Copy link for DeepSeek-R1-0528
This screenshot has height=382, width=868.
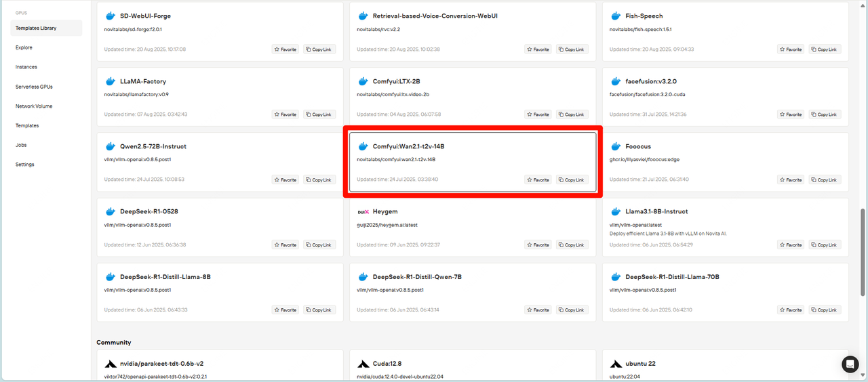(319, 245)
